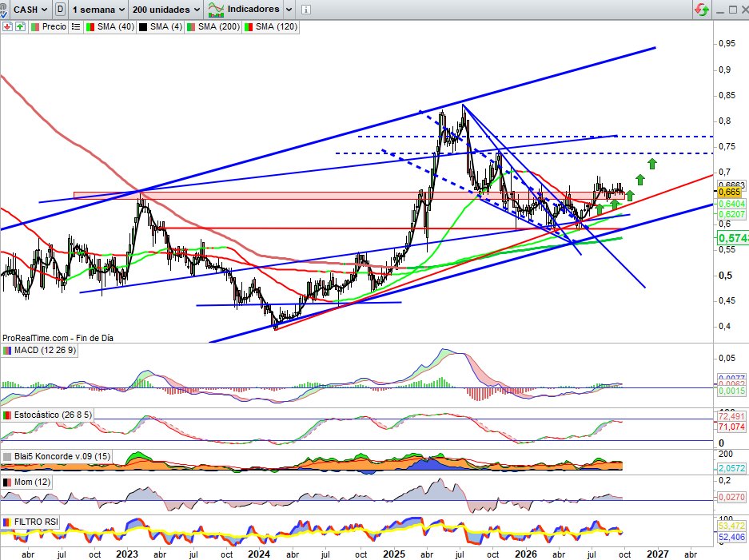Click the Indicadores chart icon
This screenshot has height=560, width=749.
(x=216, y=9)
